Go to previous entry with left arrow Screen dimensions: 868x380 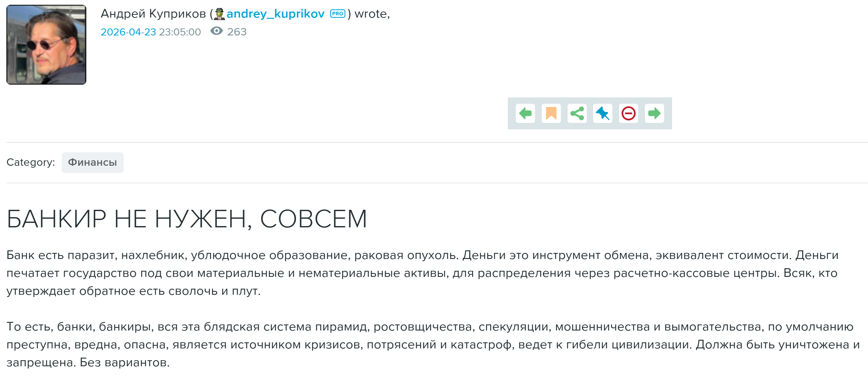click(525, 113)
